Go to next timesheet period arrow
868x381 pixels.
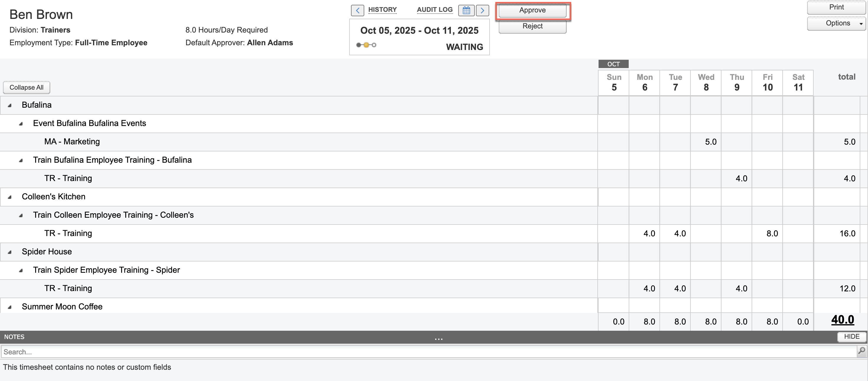tap(482, 10)
